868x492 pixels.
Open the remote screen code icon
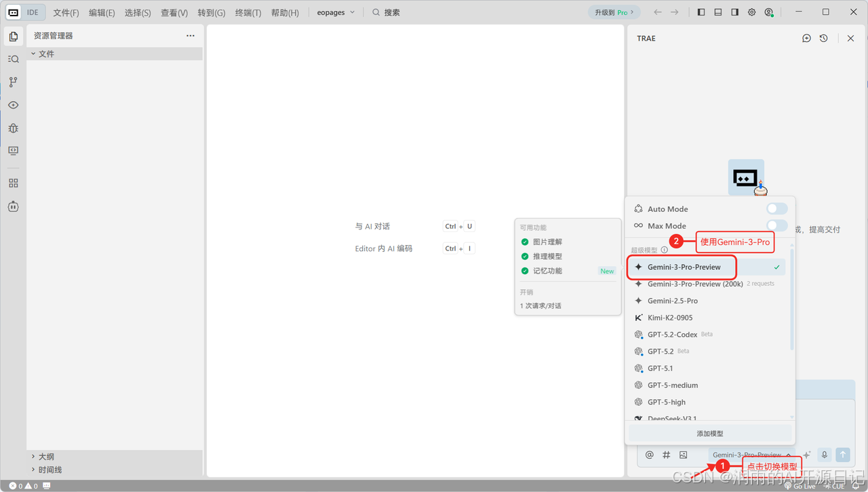pyautogui.click(x=14, y=151)
